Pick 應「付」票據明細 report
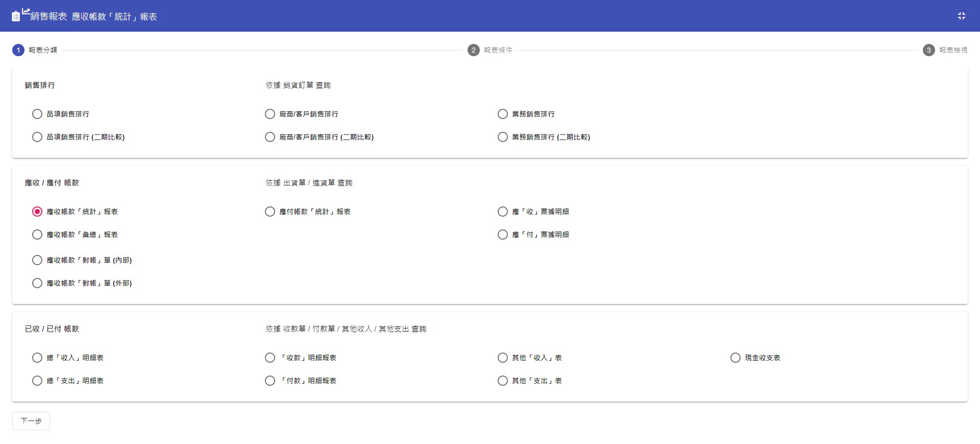This screenshot has height=444, width=980. tap(503, 235)
